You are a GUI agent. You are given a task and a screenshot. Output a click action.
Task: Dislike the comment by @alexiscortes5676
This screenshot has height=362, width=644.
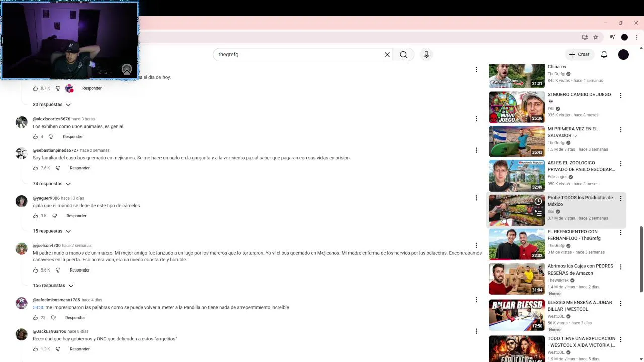coord(51,137)
